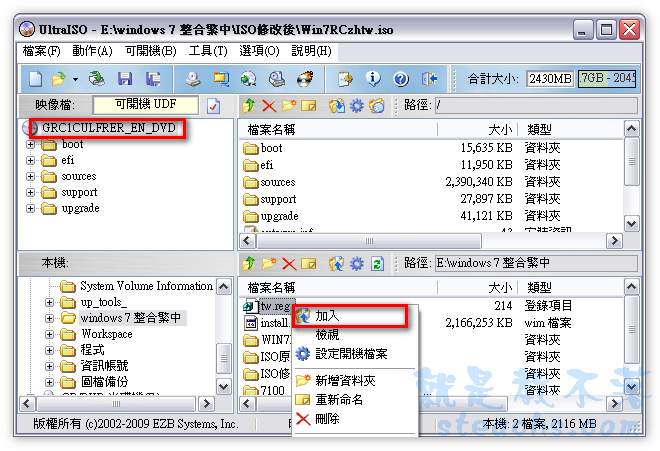Viewport: 660px width, 451px height.
Task: Expand the efi folder in image tree
Action: [30, 160]
